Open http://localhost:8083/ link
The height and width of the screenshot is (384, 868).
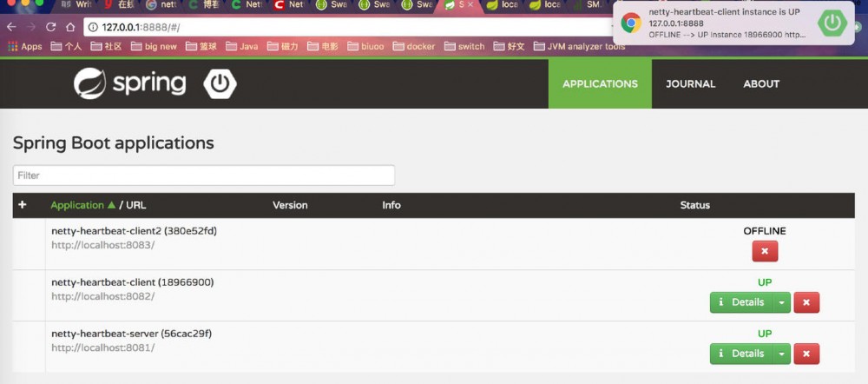[103, 245]
